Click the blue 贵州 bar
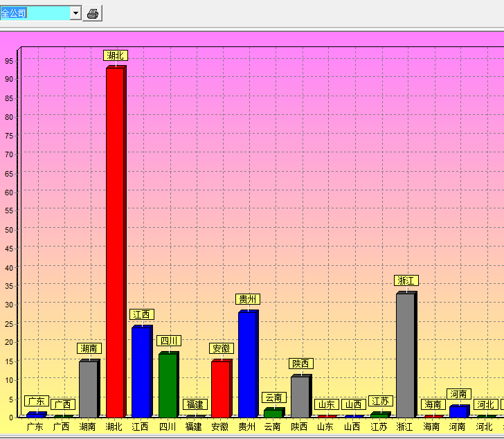The image size is (504, 439). (x=247, y=364)
